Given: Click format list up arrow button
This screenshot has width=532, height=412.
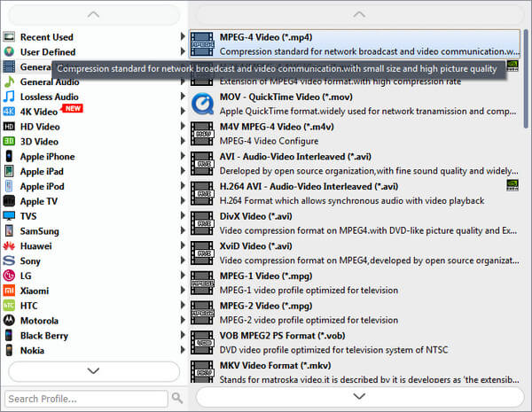Looking at the screenshot, I should (359, 14).
